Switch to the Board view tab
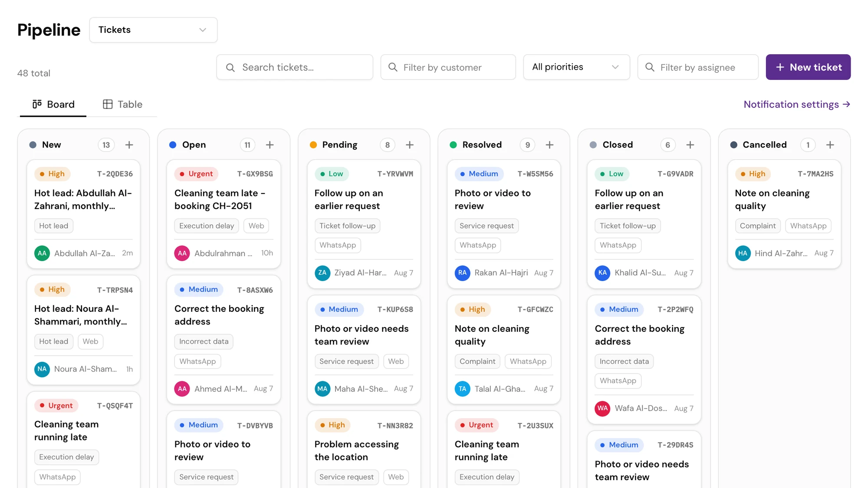The width and height of the screenshot is (868, 488). [x=53, y=105]
